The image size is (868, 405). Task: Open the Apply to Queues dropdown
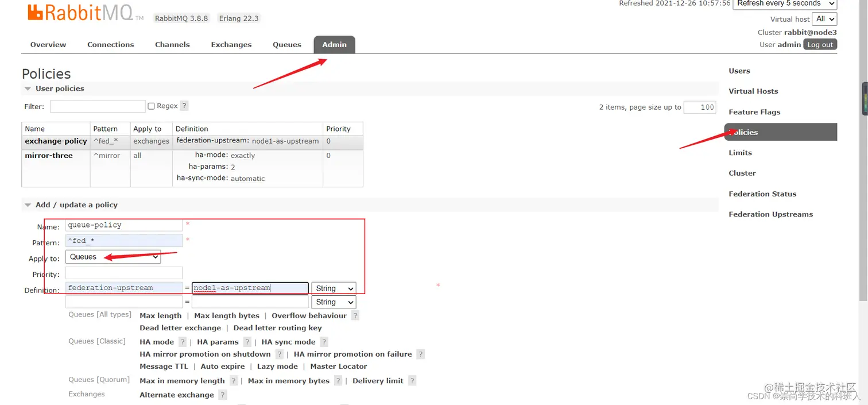[x=113, y=257]
